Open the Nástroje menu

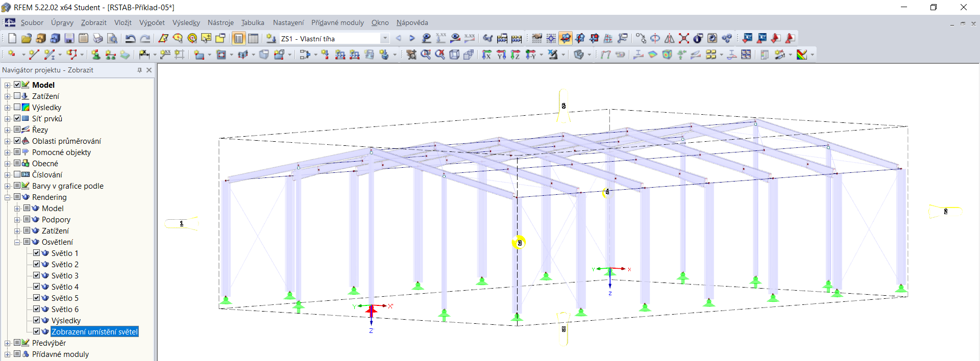(x=220, y=22)
